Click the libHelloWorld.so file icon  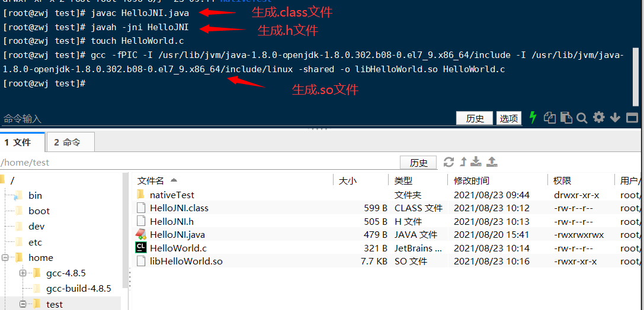[x=141, y=261]
